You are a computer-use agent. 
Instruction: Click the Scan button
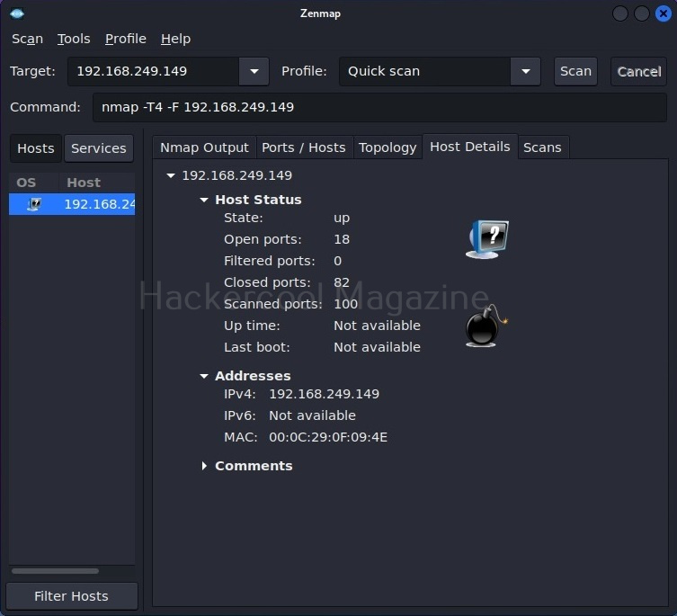(575, 71)
